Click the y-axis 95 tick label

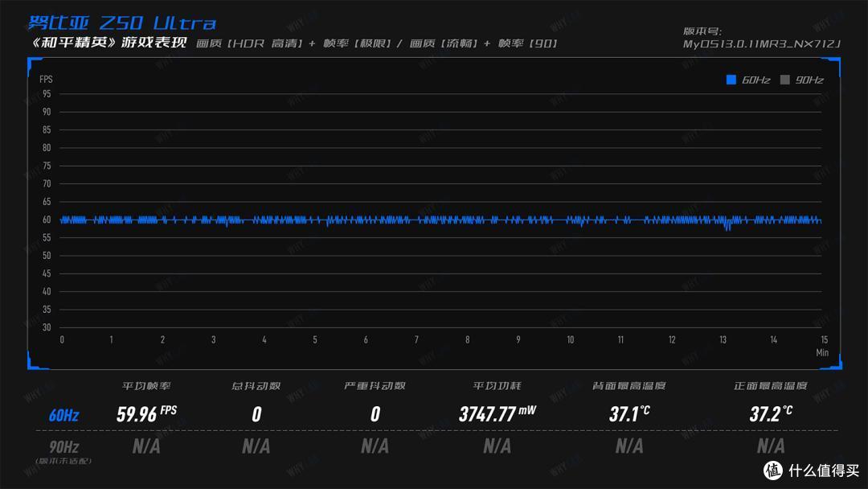coord(47,94)
